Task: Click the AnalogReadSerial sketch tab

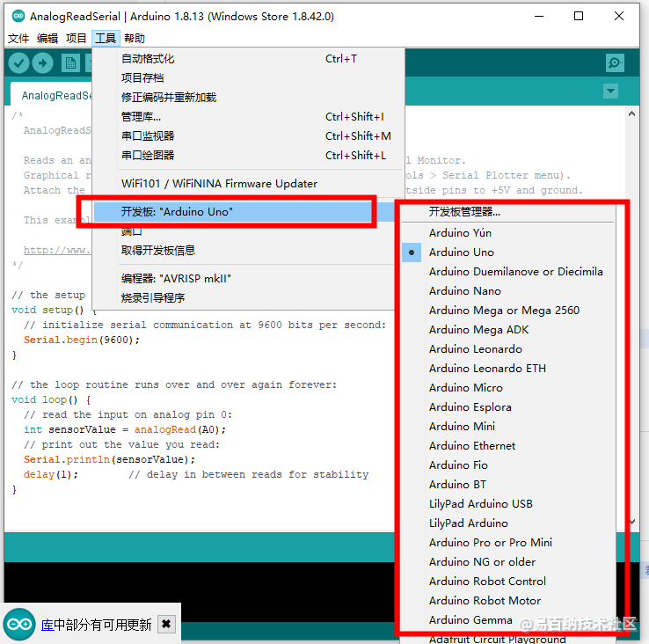Action: coord(51,94)
